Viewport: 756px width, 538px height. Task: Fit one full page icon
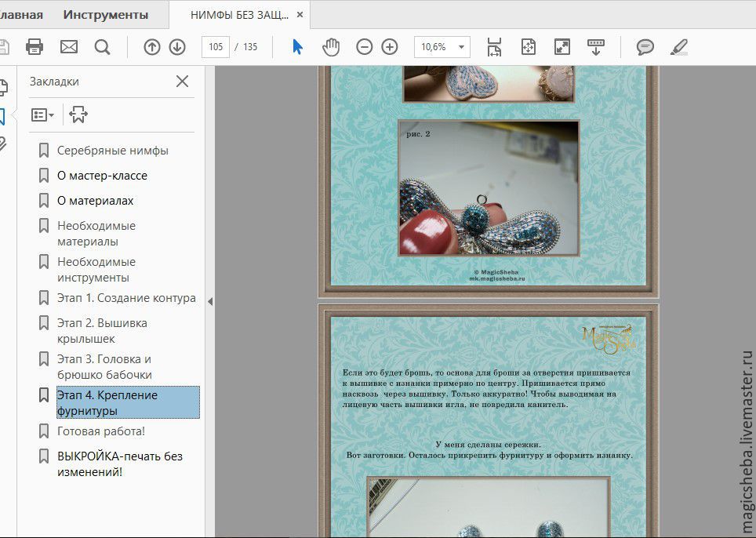(529, 47)
